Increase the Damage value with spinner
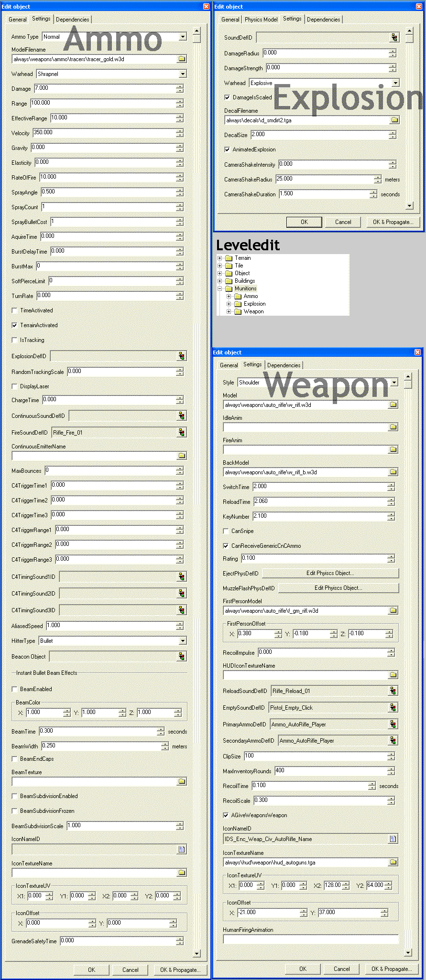 (180, 86)
